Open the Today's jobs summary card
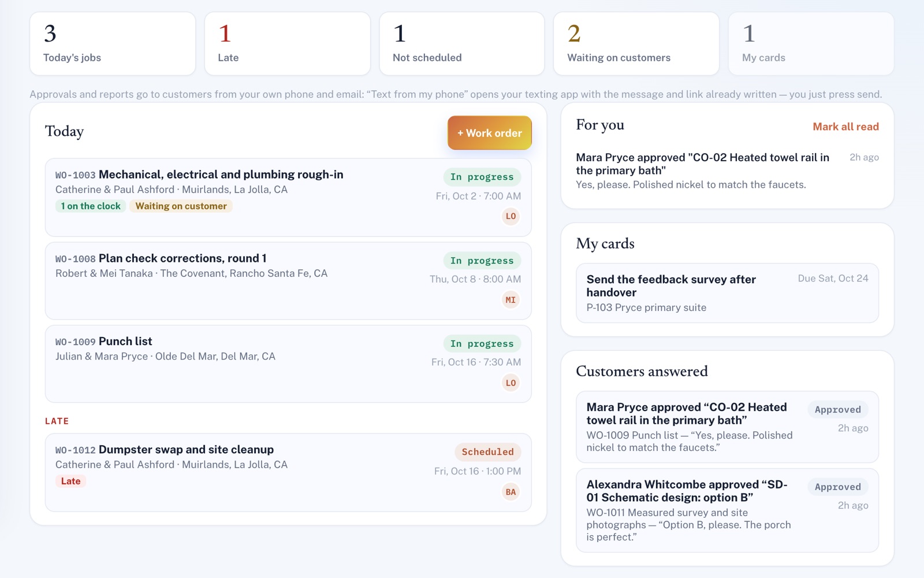The height and width of the screenshot is (578, 924). click(x=113, y=44)
